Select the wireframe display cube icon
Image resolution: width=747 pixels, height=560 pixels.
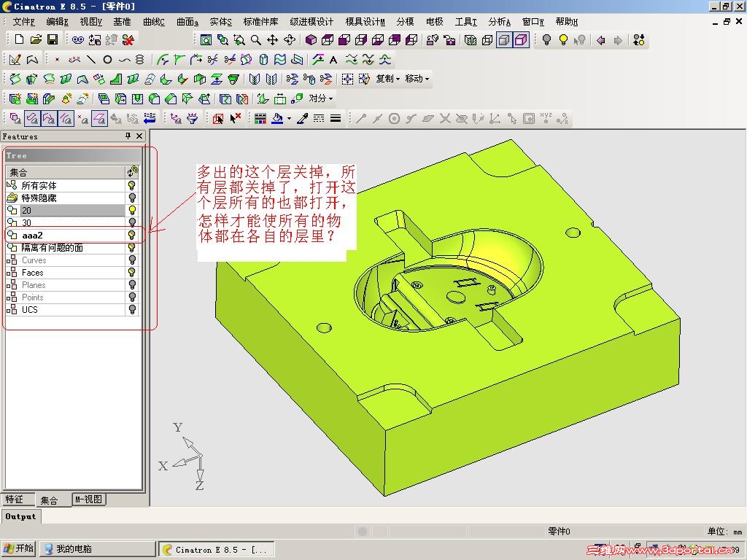[x=487, y=40]
